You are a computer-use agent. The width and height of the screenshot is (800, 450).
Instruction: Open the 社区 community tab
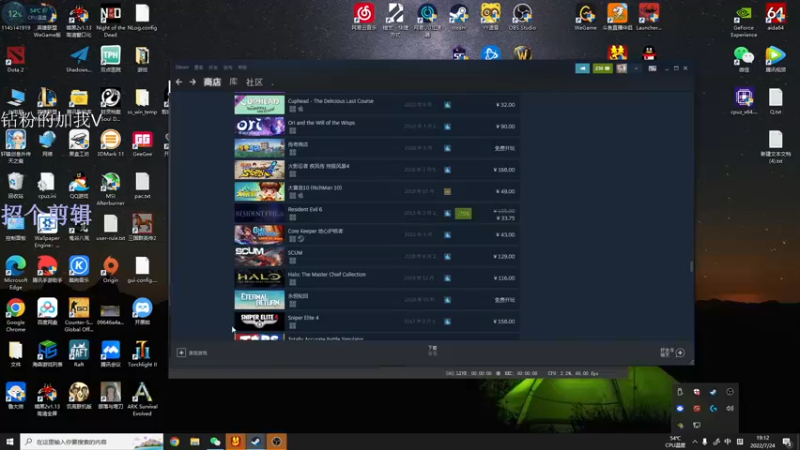point(254,82)
